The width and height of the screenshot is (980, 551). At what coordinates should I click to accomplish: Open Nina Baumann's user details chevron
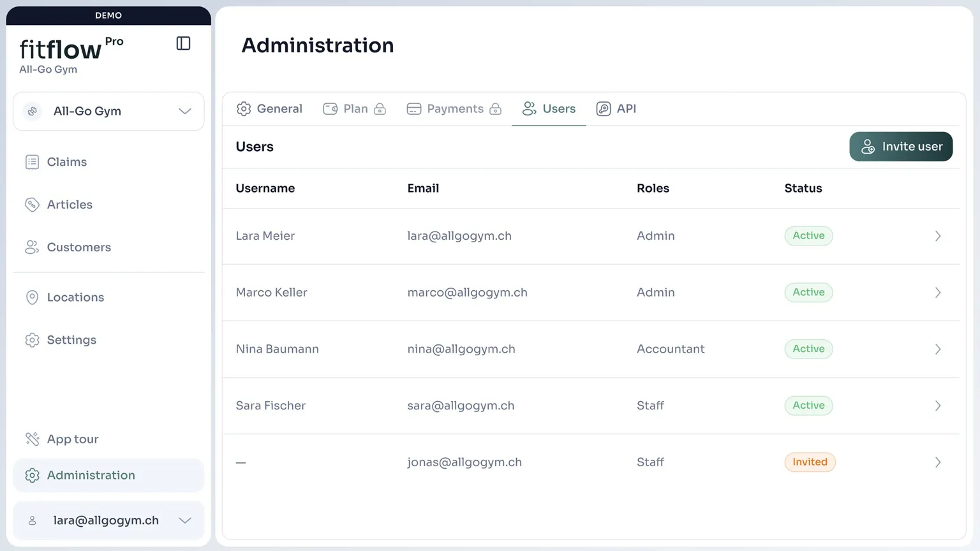coord(938,349)
